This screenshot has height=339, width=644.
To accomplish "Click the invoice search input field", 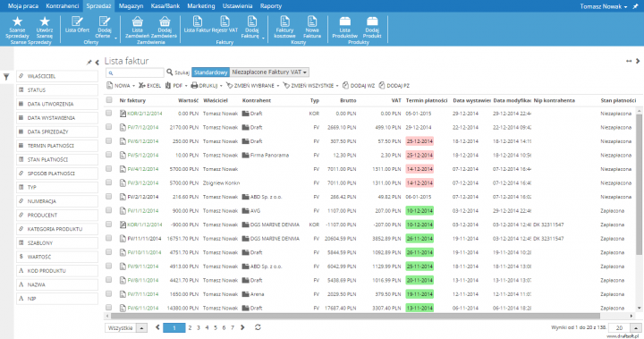I will (135, 72).
